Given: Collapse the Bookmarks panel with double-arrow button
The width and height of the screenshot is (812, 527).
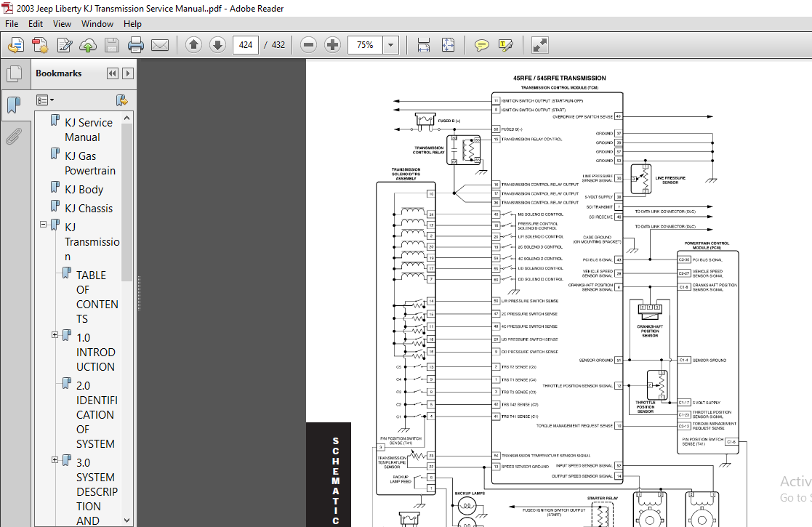Looking at the screenshot, I should point(113,73).
